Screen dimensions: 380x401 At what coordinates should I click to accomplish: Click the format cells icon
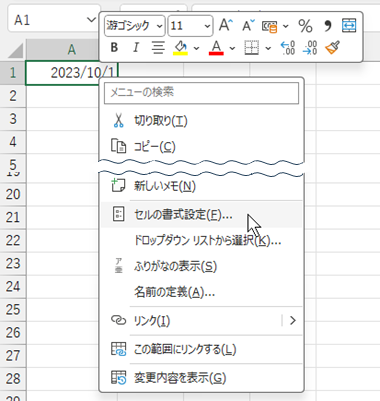tap(118, 214)
